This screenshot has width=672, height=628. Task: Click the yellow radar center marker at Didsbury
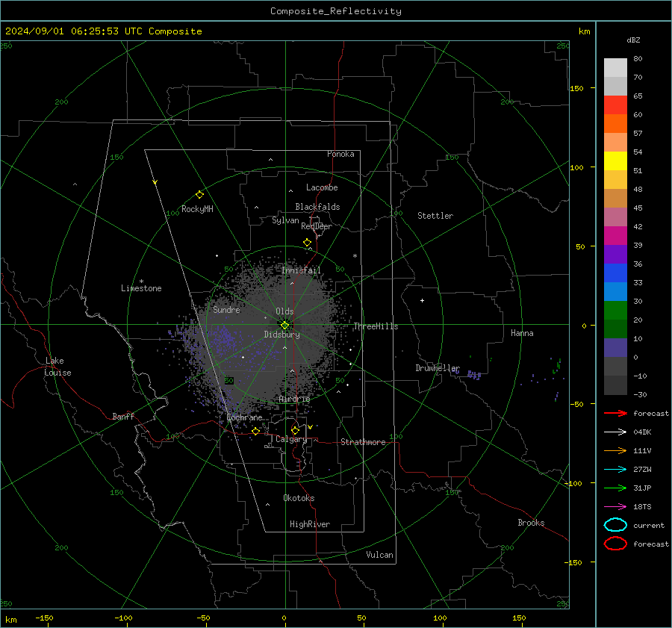[x=285, y=326]
